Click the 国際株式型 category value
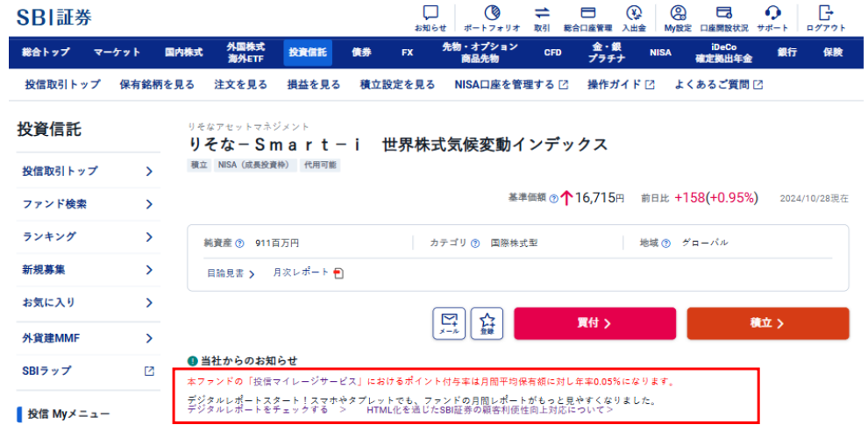Image resolution: width=868 pixels, height=431 pixels. (515, 243)
